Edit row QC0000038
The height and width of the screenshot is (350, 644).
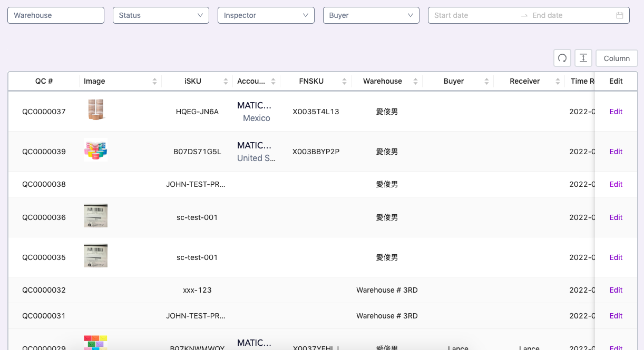[616, 184]
